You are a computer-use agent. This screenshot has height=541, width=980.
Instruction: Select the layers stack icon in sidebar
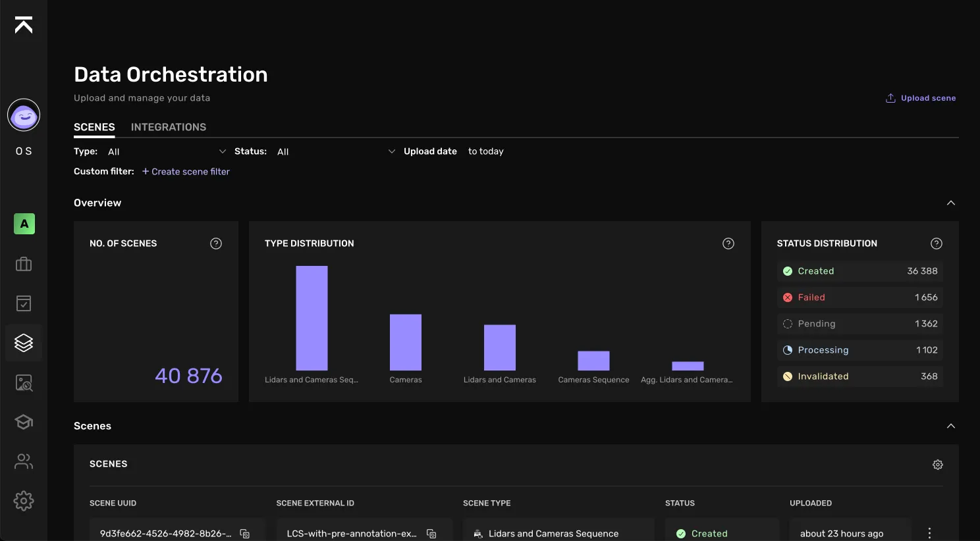pyautogui.click(x=24, y=343)
